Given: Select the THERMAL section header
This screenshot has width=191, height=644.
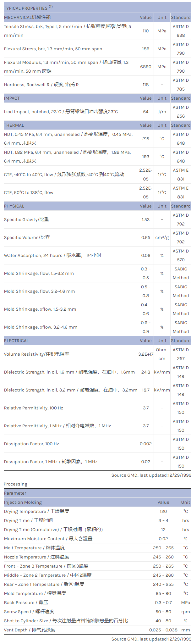Looking at the screenshot, I should click(14, 125).
